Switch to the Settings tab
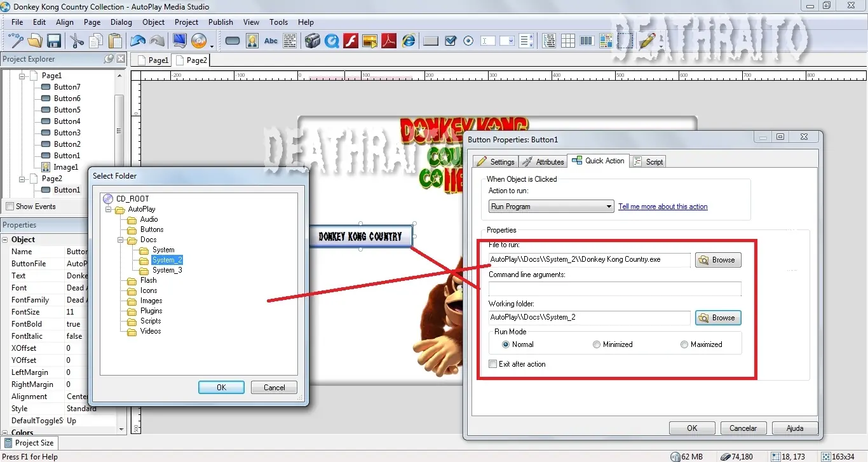The width and height of the screenshot is (868, 462). (496, 162)
